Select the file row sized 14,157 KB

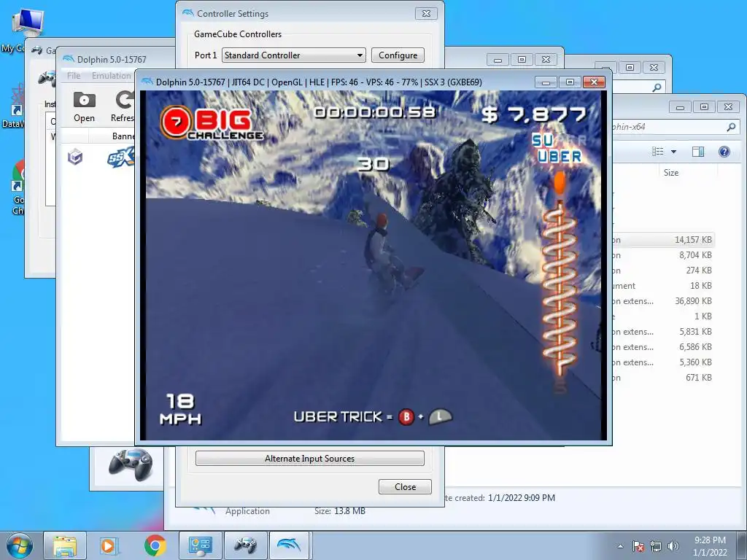click(x=663, y=240)
